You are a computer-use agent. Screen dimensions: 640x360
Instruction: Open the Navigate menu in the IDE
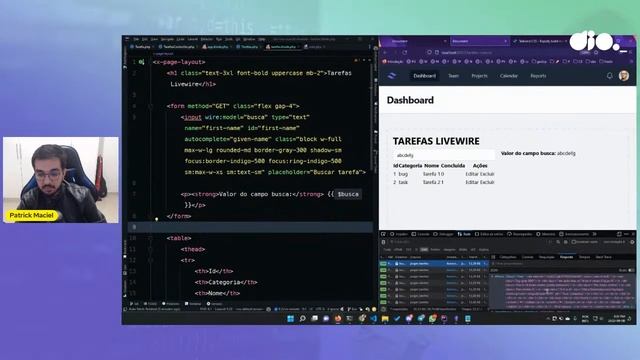click(x=167, y=40)
